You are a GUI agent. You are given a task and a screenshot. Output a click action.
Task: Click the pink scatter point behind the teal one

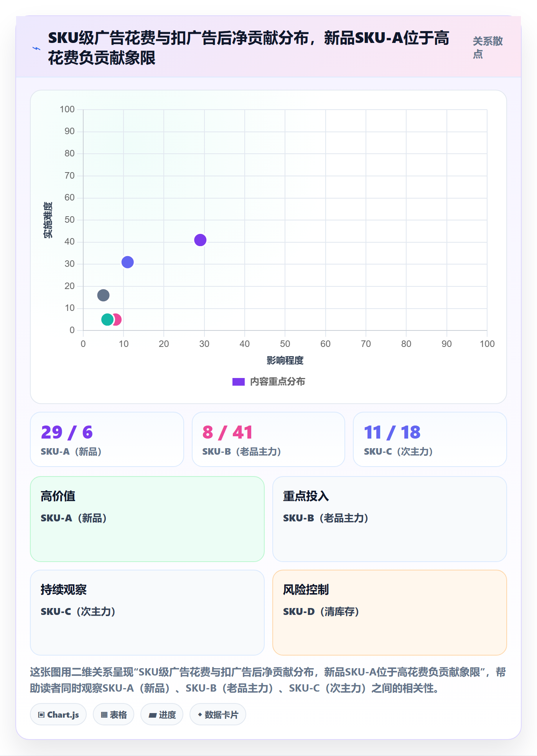tap(118, 319)
